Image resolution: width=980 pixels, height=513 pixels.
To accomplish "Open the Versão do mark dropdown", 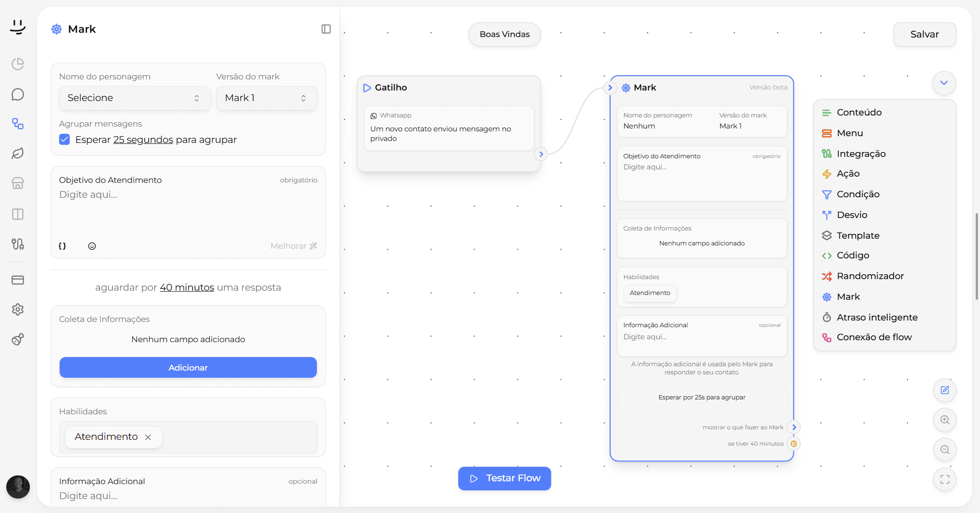I will 266,98.
